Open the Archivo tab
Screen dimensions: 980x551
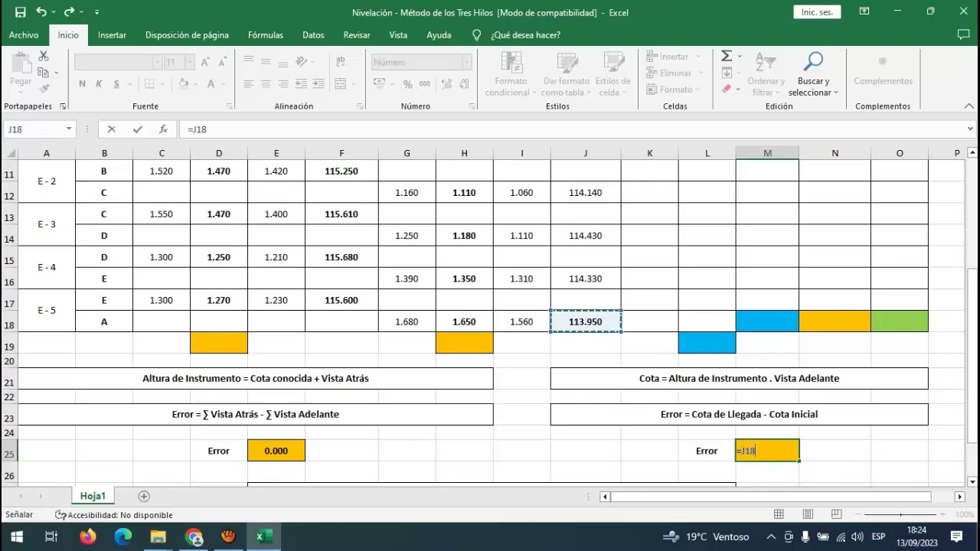click(x=24, y=34)
